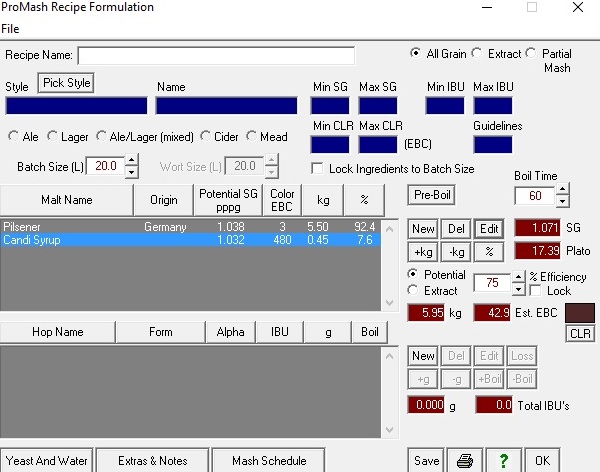Click hop list scrollbar down arrow
The width and height of the screenshot is (600, 472).
[x=390, y=430]
